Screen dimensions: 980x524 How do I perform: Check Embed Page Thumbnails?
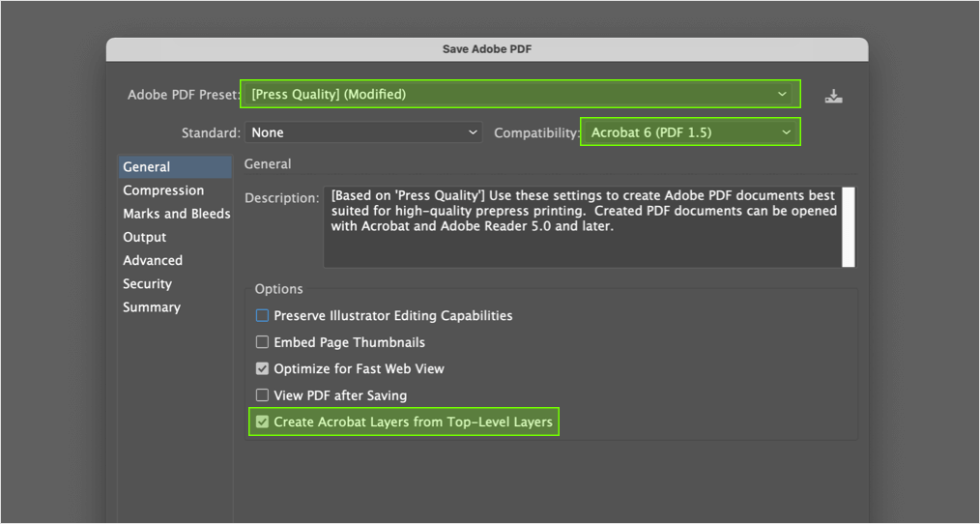click(262, 342)
